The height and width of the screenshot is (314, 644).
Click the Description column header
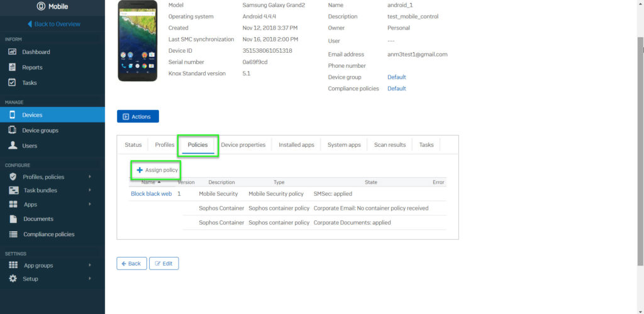(x=221, y=182)
